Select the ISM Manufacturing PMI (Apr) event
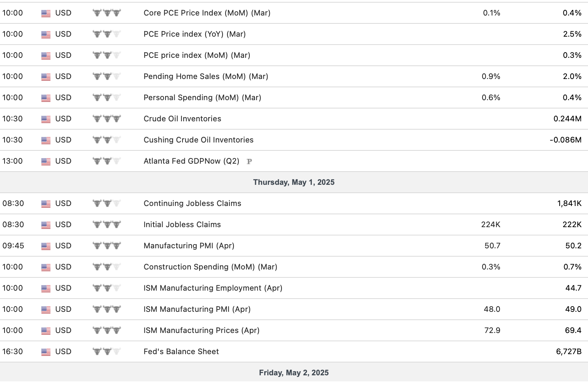Screen dimensions: 588x384 click(197, 309)
